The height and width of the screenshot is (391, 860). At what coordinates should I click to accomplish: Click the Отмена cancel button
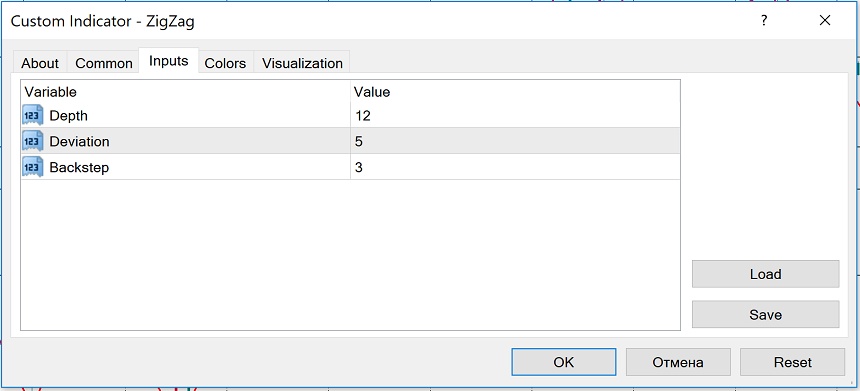(678, 362)
